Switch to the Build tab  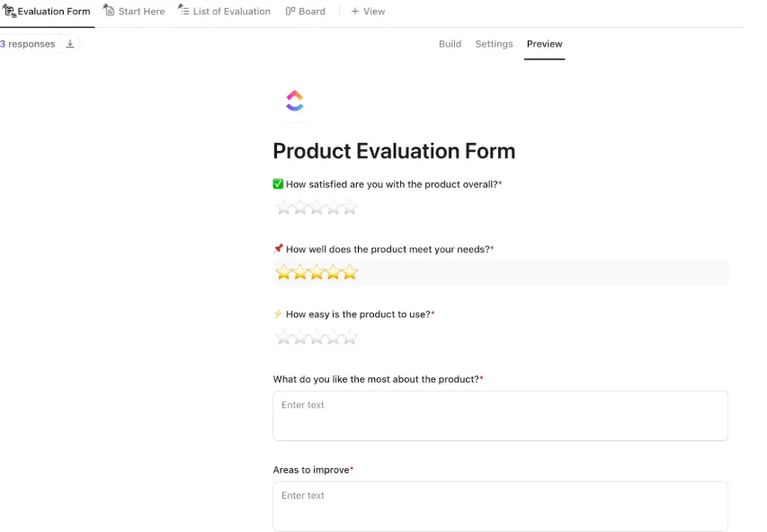click(x=450, y=44)
